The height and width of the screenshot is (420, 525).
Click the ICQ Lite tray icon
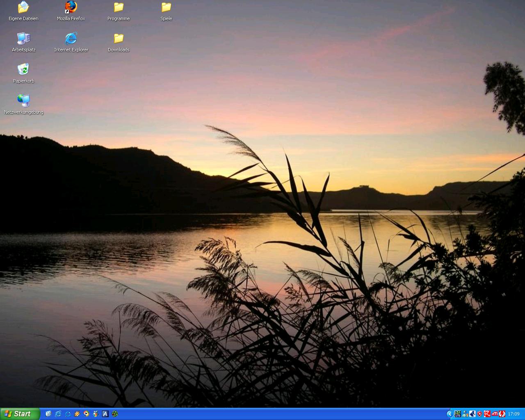[x=457, y=414]
